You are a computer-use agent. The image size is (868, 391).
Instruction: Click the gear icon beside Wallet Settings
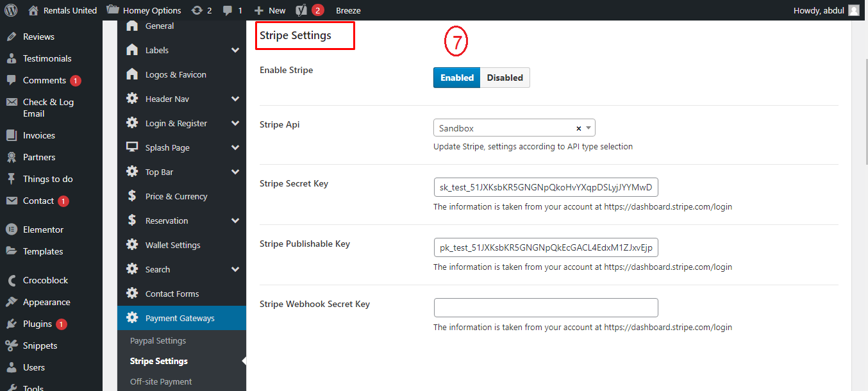tap(132, 245)
